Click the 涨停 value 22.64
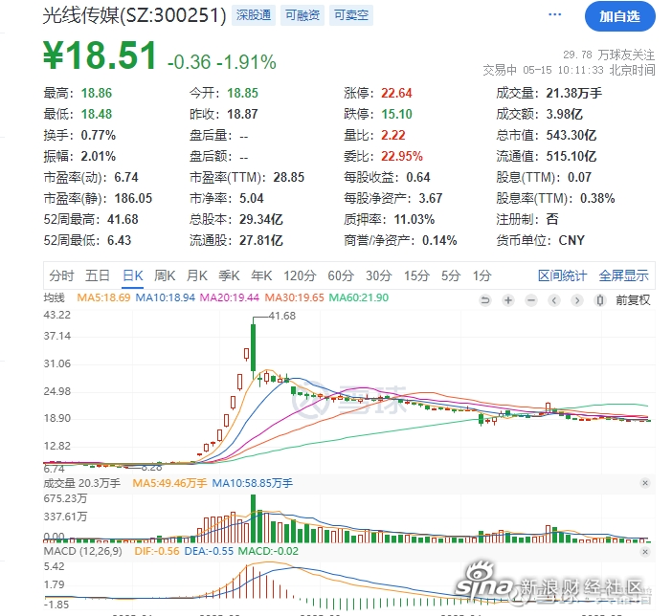The width and height of the screenshot is (672, 616). pyautogui.click(x=396, y=93)
